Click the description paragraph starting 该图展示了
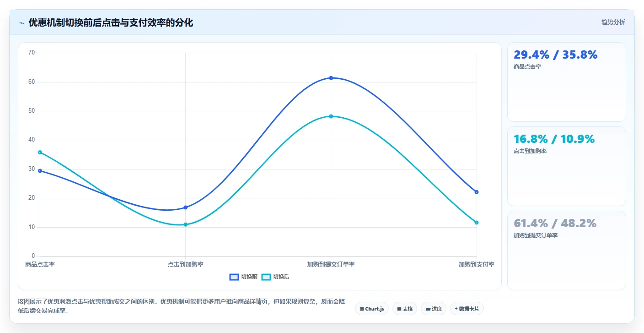This screenshot has height=333, width=644. pos(182,306)
